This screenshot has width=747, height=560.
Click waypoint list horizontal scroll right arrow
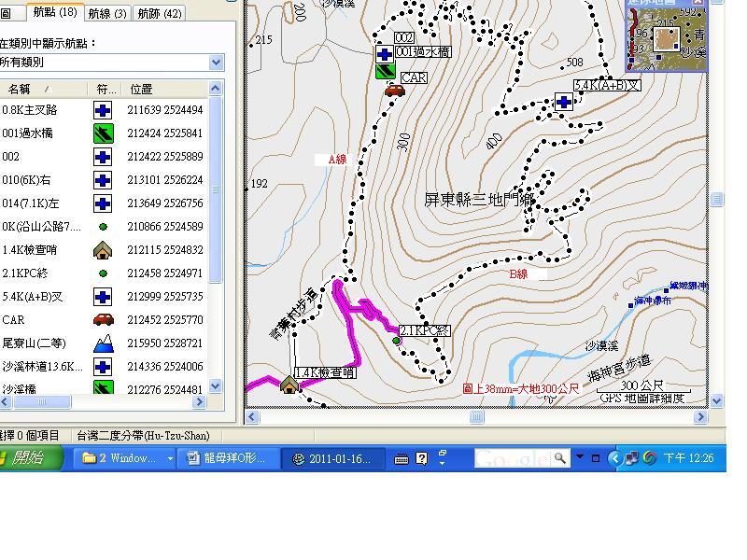coord(200,402)
